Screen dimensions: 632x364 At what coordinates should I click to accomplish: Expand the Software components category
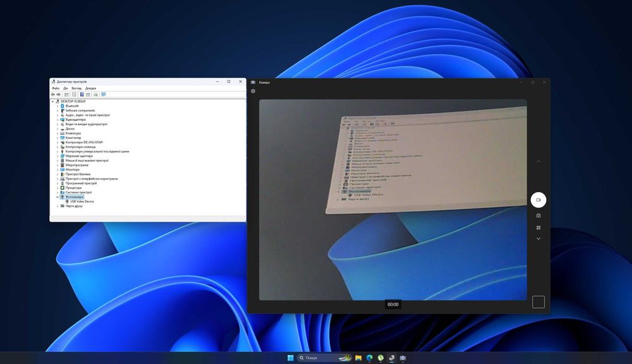click(58, 111)
